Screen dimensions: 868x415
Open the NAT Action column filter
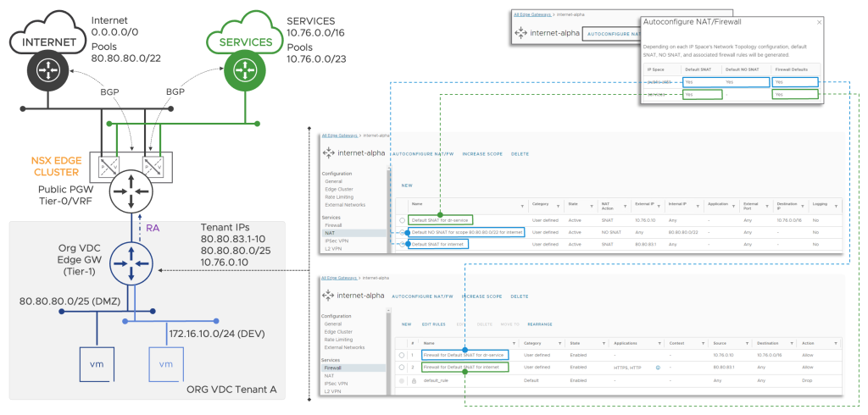625,206
